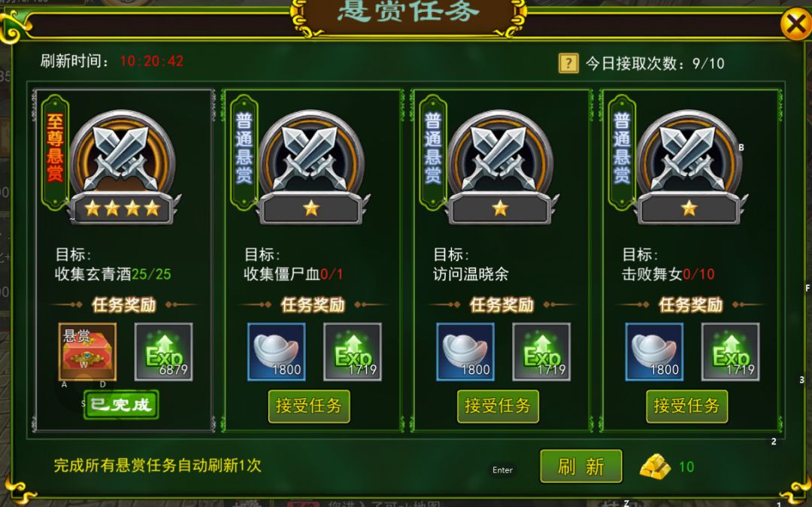Click the yellow question mark help icon
Image resolution: width=812 pixels, height=507 pixels.
tap(568, 63)
